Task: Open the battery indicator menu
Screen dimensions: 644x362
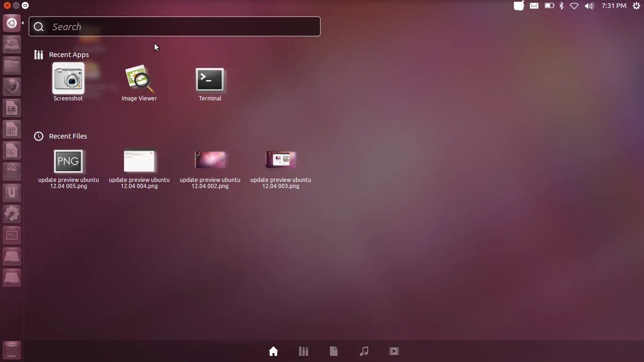Action: click(549, 6)
